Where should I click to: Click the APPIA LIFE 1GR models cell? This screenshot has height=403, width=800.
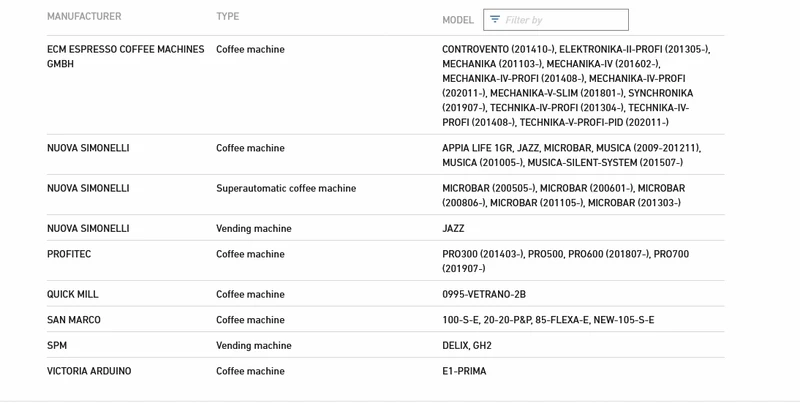pos(571,155)
